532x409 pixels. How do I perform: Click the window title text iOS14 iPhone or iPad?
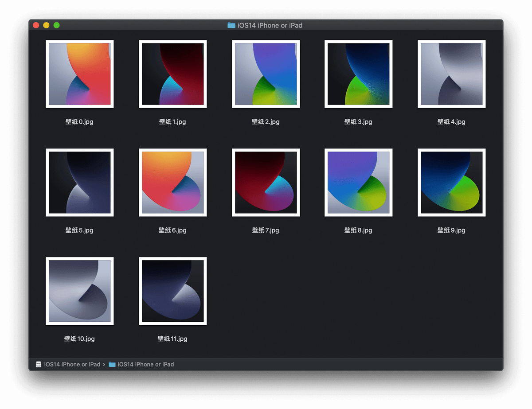click(x=270, y=25)
